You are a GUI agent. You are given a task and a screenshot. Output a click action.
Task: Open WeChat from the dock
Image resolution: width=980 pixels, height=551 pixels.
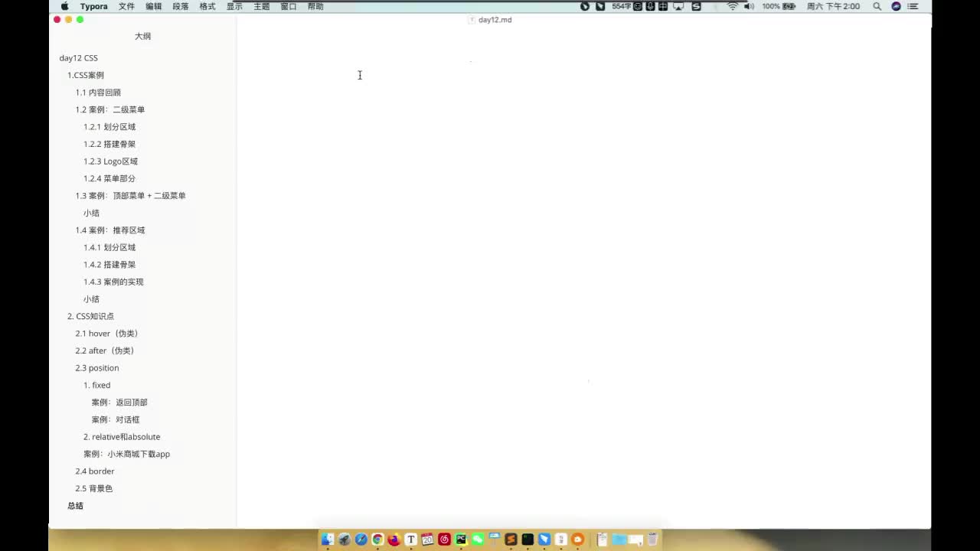click(x=478, y=540)
